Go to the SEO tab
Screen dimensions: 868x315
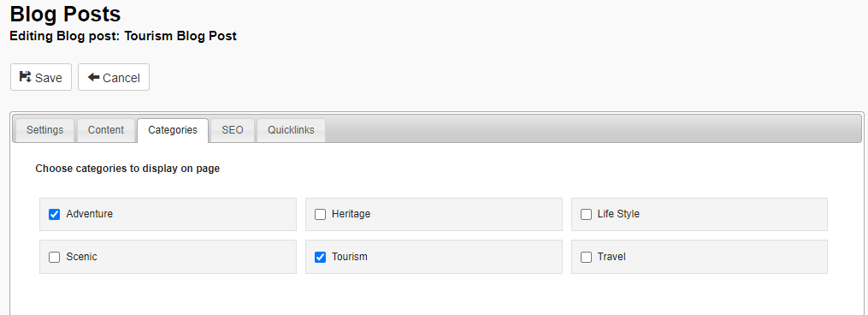(x=233, y=130)
